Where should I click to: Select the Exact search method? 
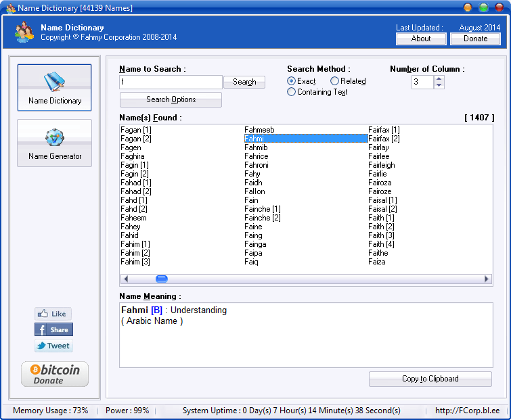tap(301, 81)
